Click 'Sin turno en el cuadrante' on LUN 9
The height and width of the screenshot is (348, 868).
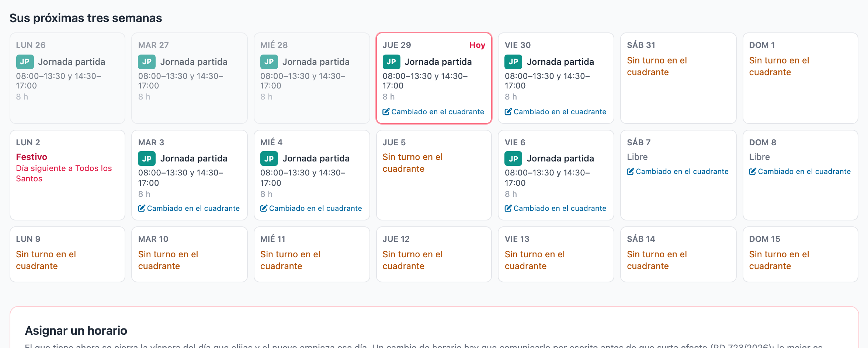pyautogui.click(x=46, y=260)
